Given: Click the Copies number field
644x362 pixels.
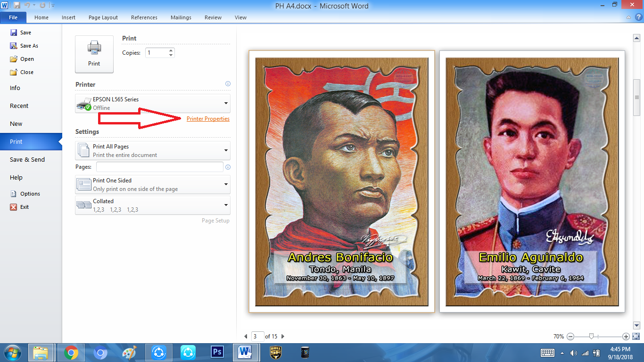Looking at the screenshot, I should [x=156, y=53].
